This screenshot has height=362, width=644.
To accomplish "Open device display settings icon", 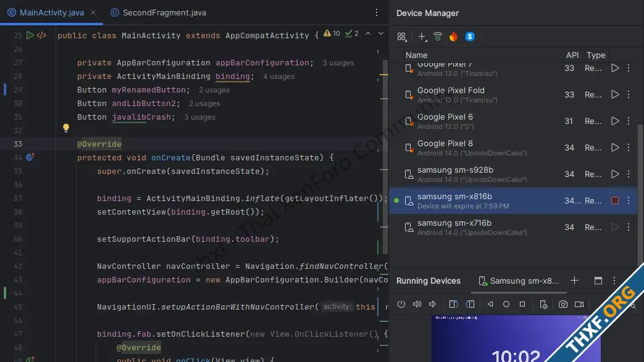I will (x=543, y=304).
